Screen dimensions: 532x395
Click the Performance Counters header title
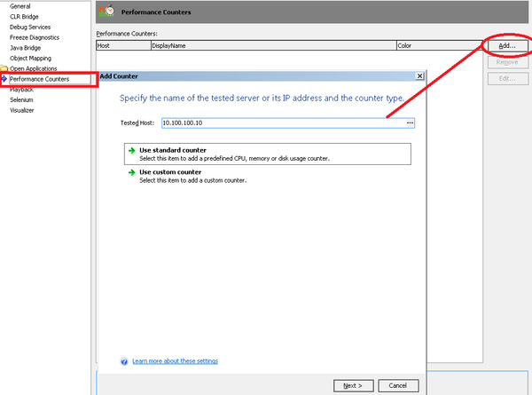point(156,12)
